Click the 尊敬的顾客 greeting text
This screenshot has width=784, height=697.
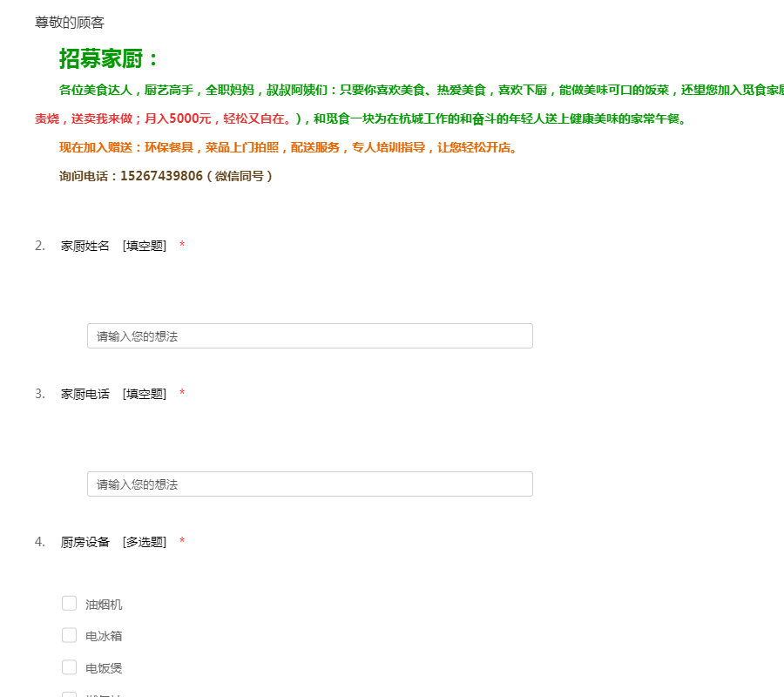[x=70, y=23]
